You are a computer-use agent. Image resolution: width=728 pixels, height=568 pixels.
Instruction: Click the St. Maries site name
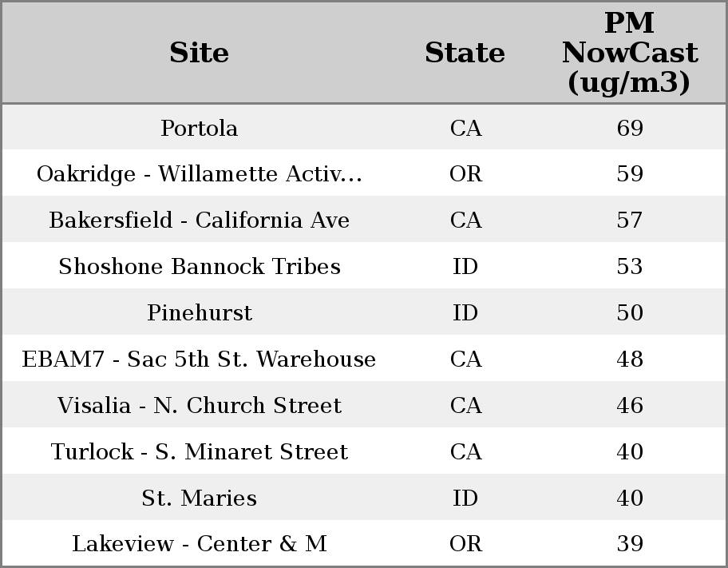pyautogui.click(x=199, y=498)
